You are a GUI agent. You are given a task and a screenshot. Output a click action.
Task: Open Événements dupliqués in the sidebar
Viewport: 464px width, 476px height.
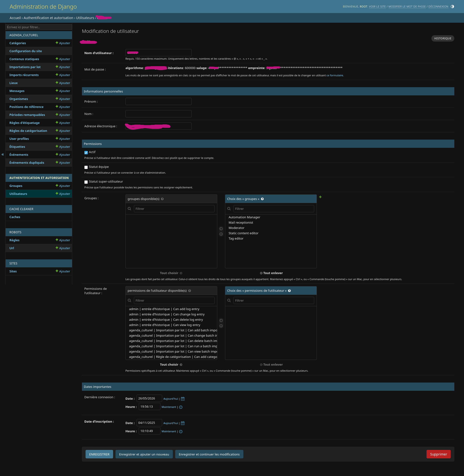[27, 163]
